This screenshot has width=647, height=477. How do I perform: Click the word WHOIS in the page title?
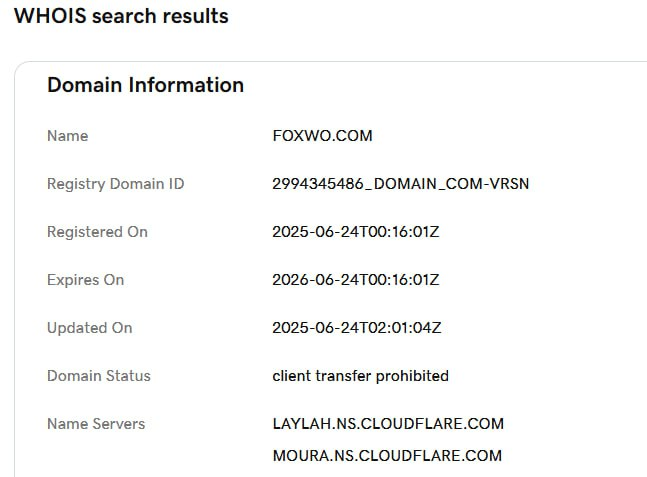click(x=46, y=17)
